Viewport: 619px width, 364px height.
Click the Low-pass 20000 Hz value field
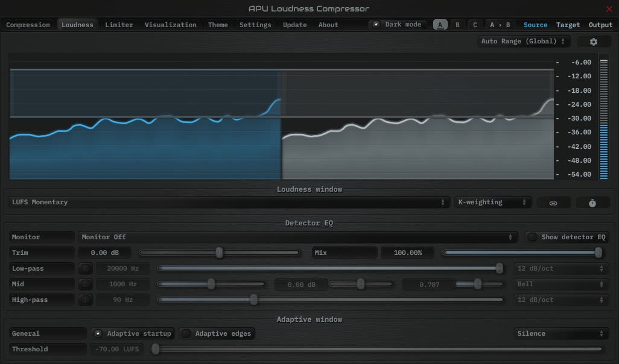(122, 269)
